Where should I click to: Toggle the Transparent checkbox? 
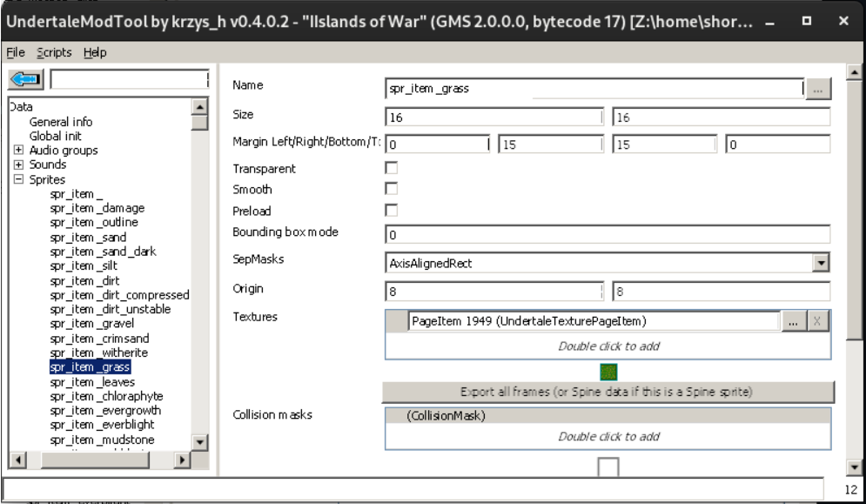point(392,168)
